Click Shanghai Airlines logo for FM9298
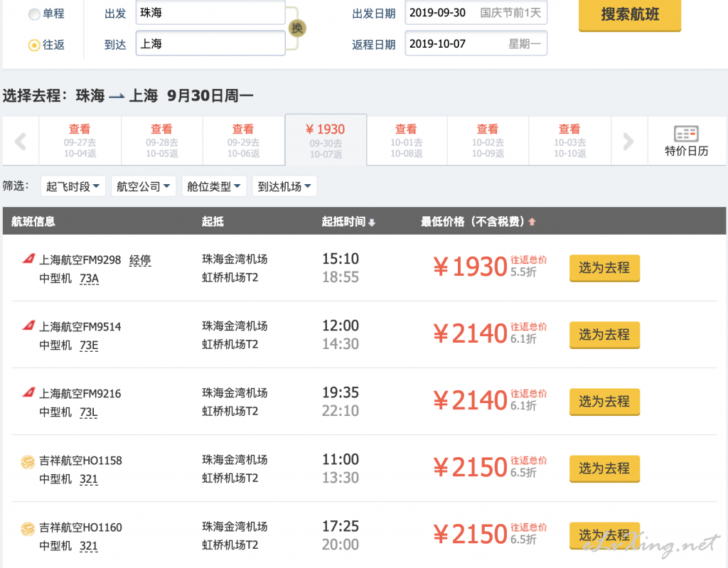Viewport: 728px width, 568px height. (x=28, y=259)
